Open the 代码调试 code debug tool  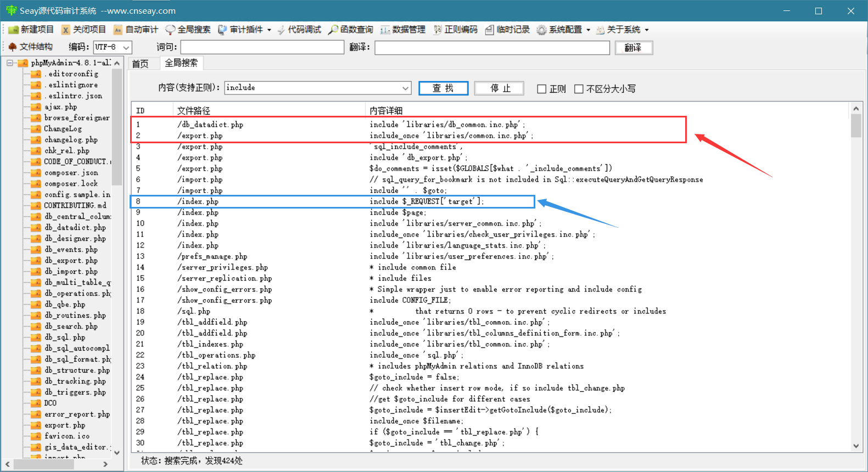[x=299, y=30]
